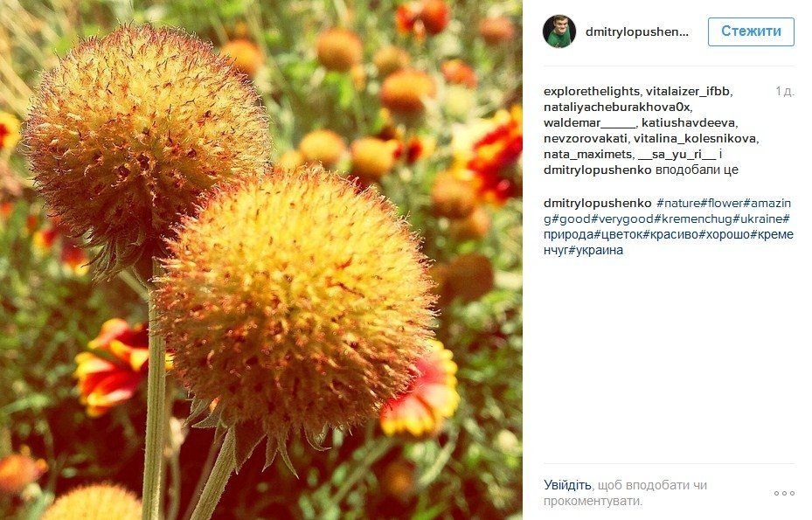Open vitalaizer_ifbb liker profile
The width and height of the screenshot is (812, 520).
pyautogui.click(x=688, y=91)
